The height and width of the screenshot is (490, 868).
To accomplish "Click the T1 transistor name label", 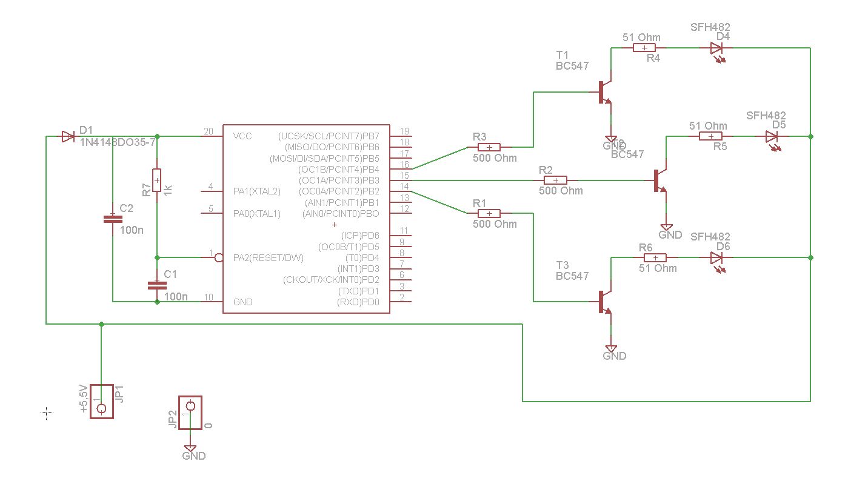I will [x=562, y=56].
